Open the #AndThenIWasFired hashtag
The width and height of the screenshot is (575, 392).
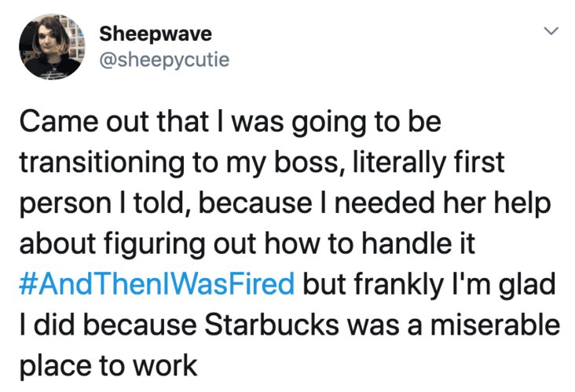[x=156, y=284]
